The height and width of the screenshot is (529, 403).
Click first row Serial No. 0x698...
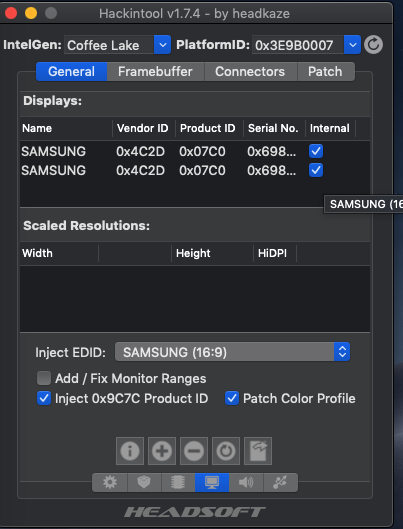271,151
